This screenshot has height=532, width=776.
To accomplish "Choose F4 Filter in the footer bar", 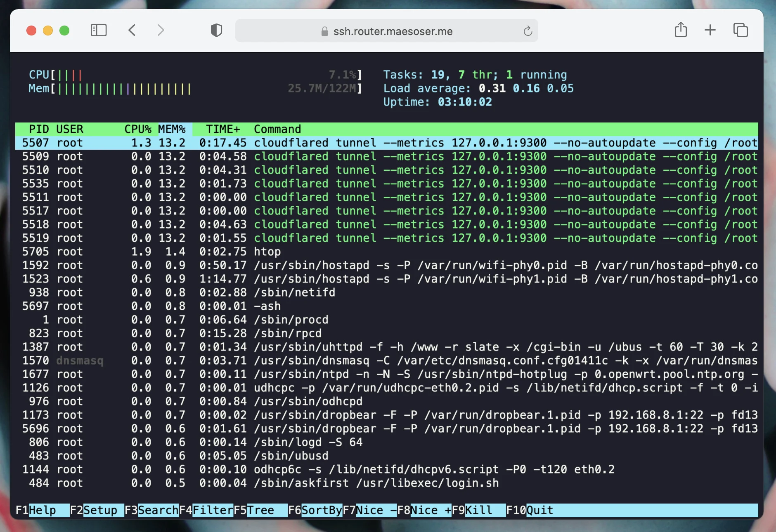I will (206, 510).
